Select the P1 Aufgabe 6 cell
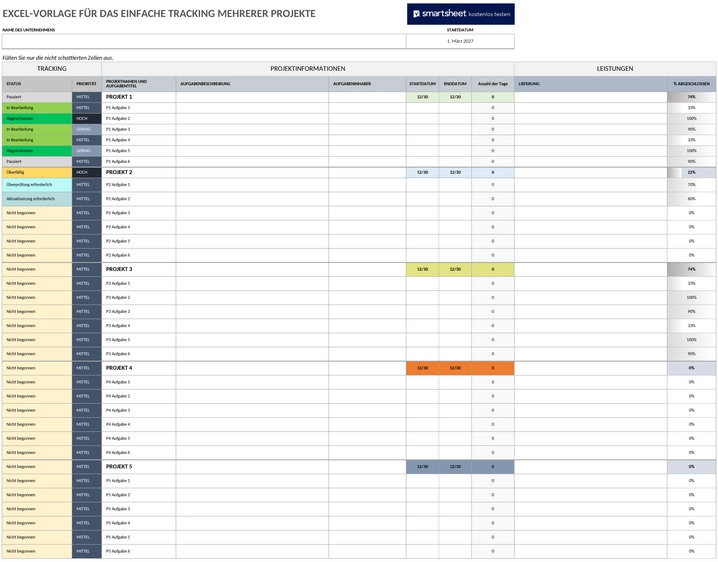This screenshot has height=562, width=718. coord(139,162)
